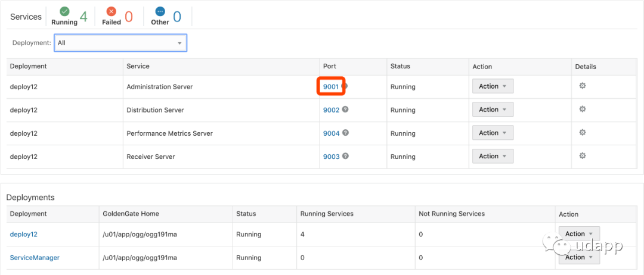This screenshot has height=275, width=644.
Task: Open Action menu for Administration Server
Action: coord(493,86)
